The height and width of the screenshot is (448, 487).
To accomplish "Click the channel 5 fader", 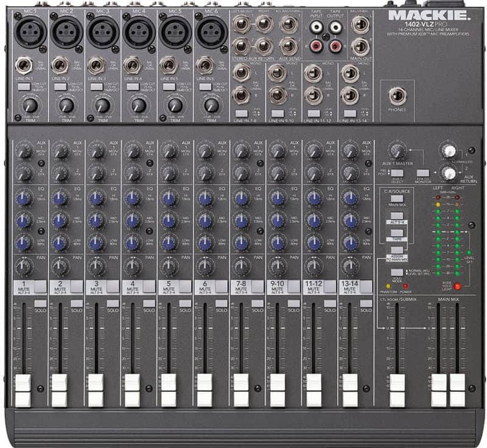I will point(169,391).
